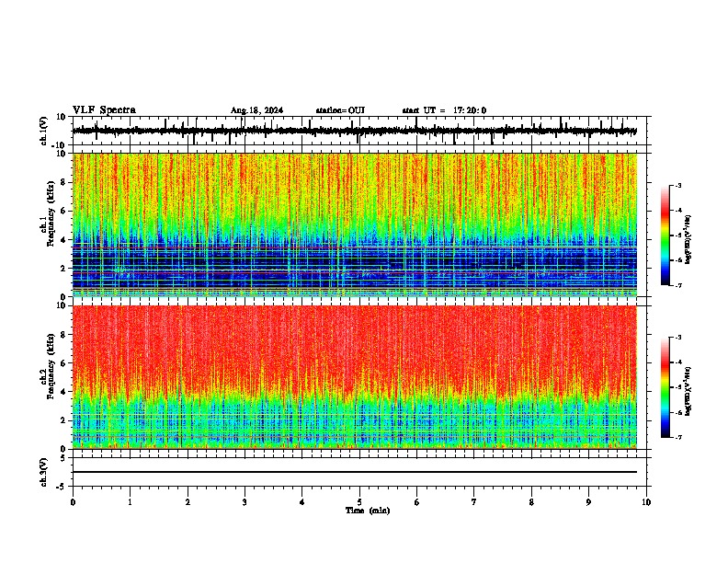The width and height of the screenshot is (728, 563).
Task: Click the "4" kHz tick on ch.2 spectrogram
Action: [x=64, y=392]
